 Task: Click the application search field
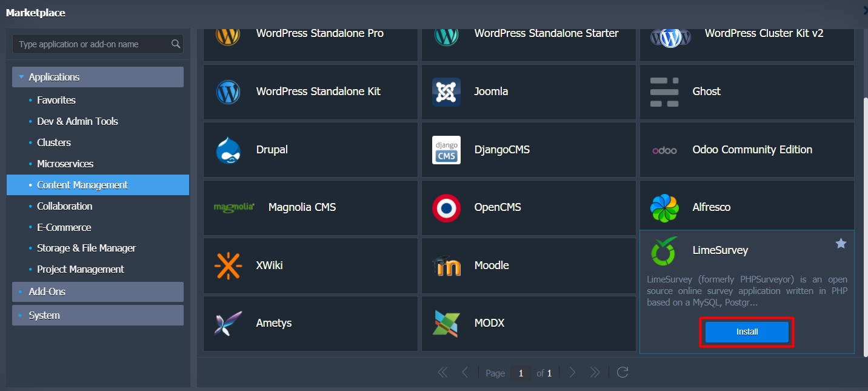(98, 44)
